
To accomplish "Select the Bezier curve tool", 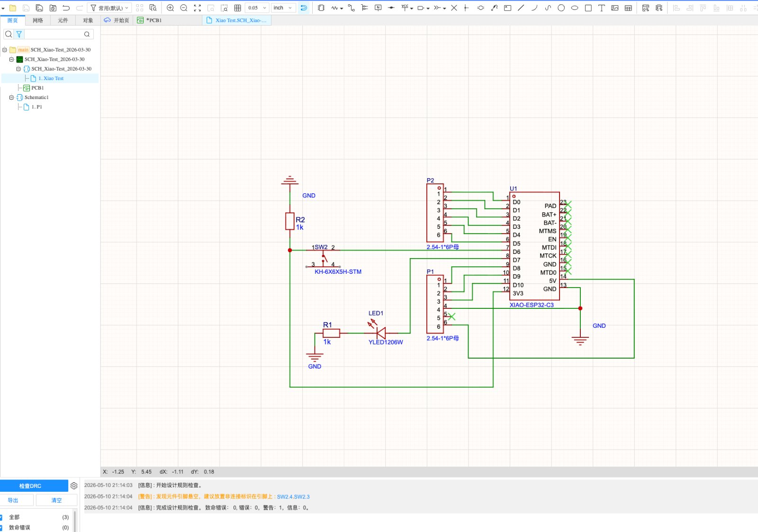I will (548, 8).
